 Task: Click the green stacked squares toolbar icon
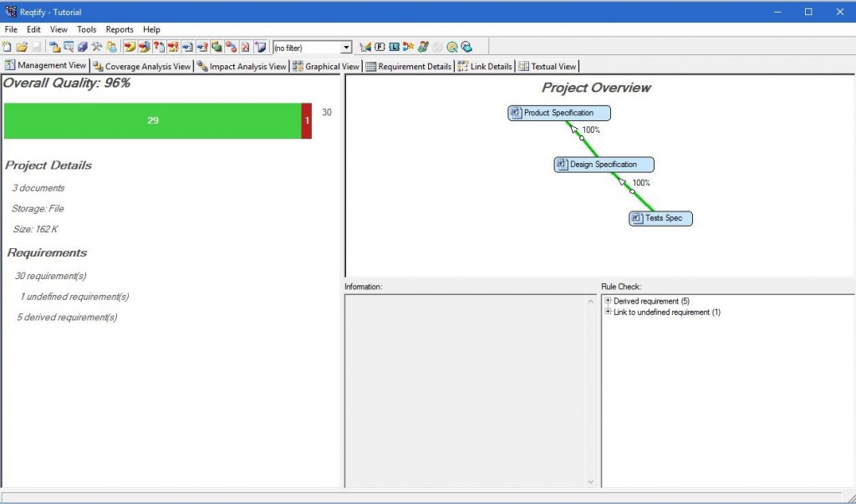coord(217,47)
